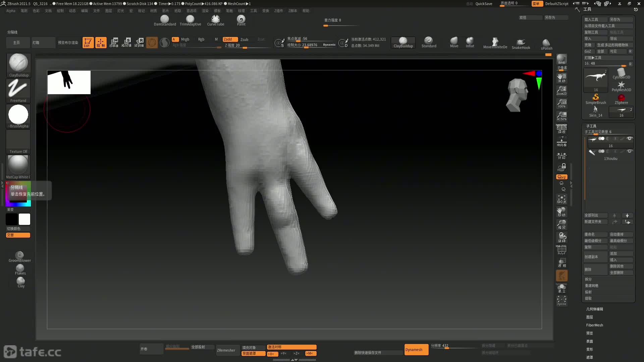Open the 灯光 menu
Viewport: 644px width, 362px height.
coord(121,11)
